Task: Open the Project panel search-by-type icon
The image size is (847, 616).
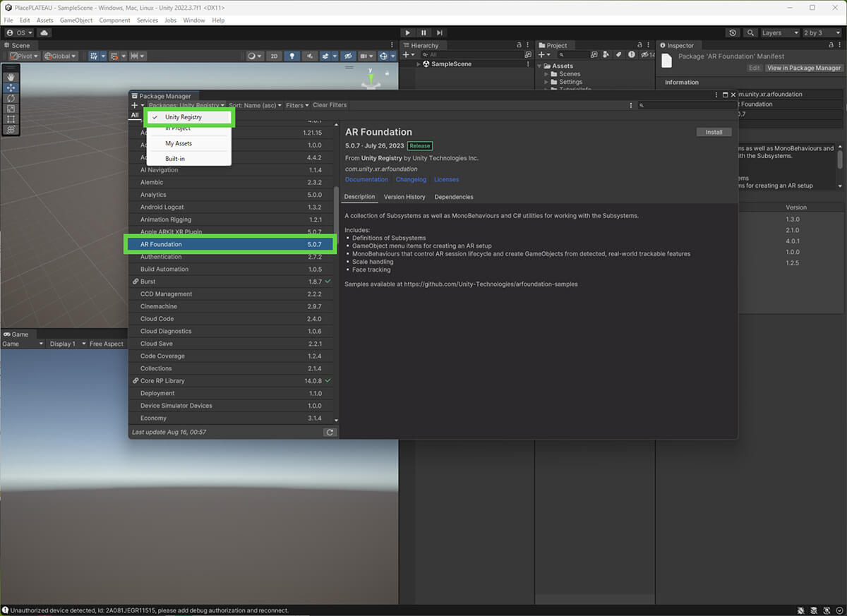Action: [606, 54]
